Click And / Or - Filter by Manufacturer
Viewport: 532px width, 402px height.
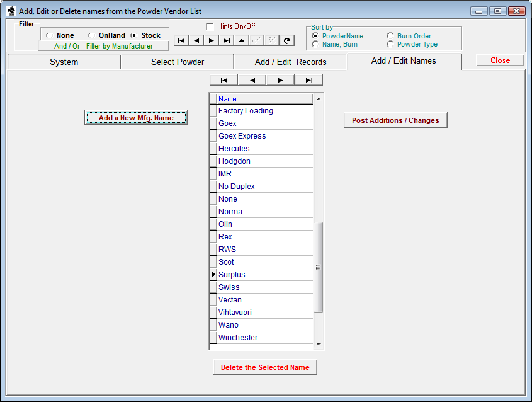click(x=103, y=46)
